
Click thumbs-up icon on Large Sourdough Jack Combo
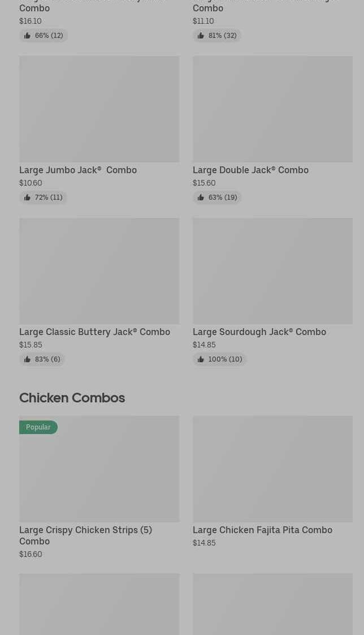point(201,359)
